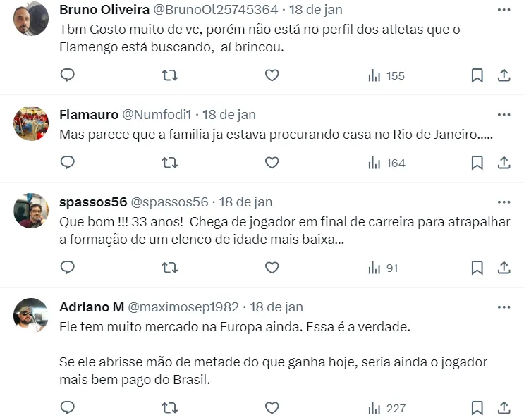
Task: Open 18 de jan timestamp on spassos56's tweet
Action: coord(244,202)
